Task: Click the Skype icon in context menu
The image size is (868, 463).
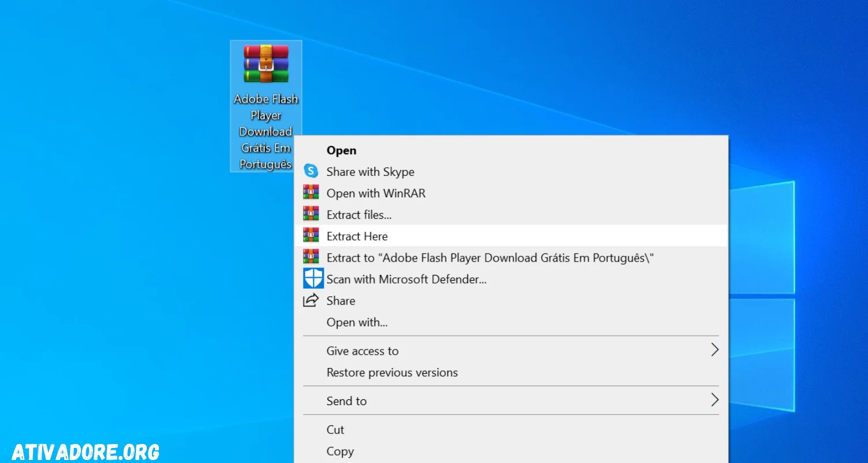Action: [x=311, y=171]
